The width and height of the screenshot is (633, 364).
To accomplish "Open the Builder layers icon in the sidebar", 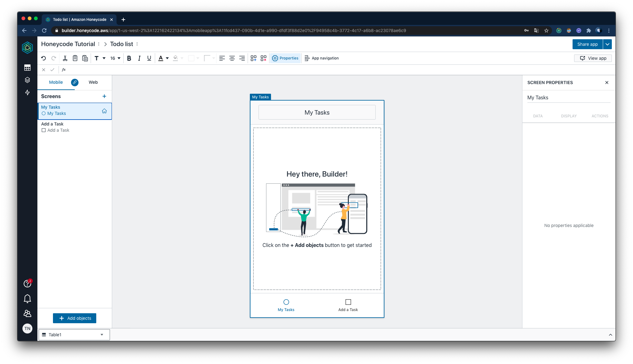I will click(27, 80).
